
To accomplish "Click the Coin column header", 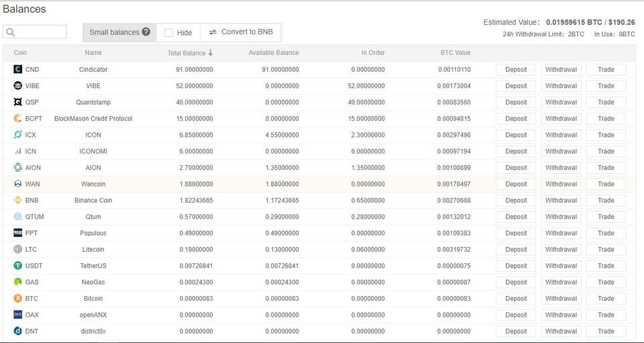I will (x=20, y=52).
